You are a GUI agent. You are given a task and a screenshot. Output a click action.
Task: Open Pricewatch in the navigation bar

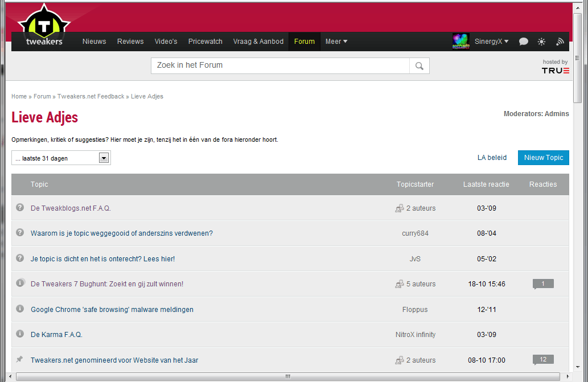pyautogui.click(x=205, y=42)
